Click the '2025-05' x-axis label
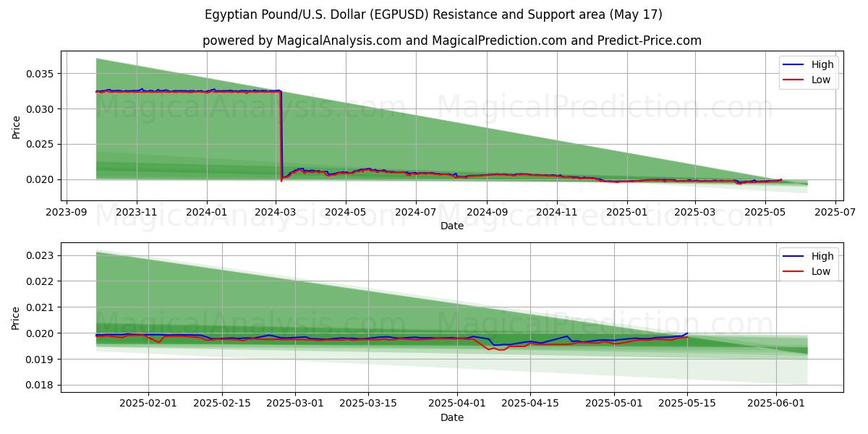 765,213
